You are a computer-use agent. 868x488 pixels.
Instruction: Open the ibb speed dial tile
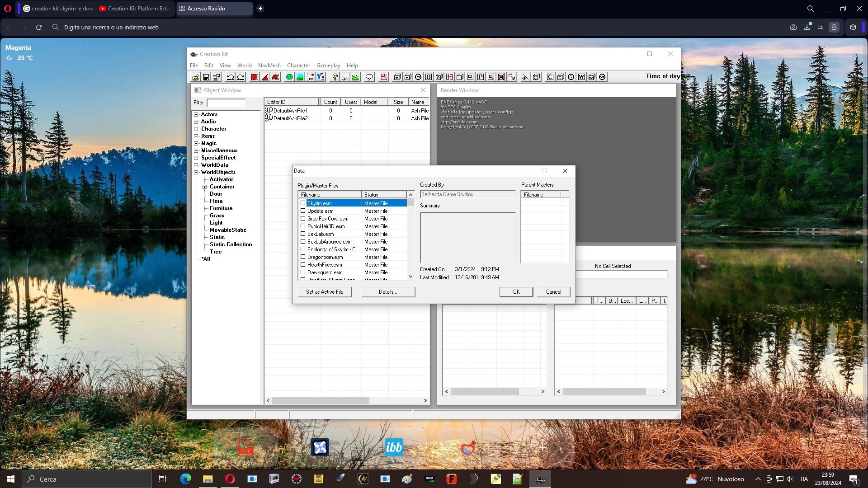click(394, 447)
